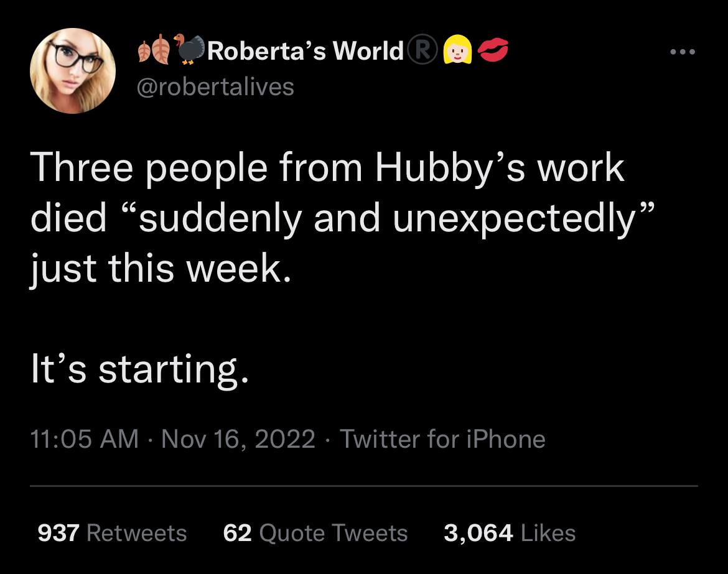Click the registered ® symbol after name
The width and height of the screenshot is (728, 574).
[421, 51]
